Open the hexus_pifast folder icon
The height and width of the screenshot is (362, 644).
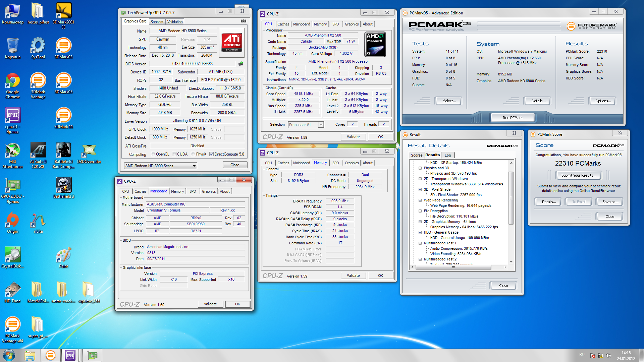pyautogui.click(x=38, y=13)
